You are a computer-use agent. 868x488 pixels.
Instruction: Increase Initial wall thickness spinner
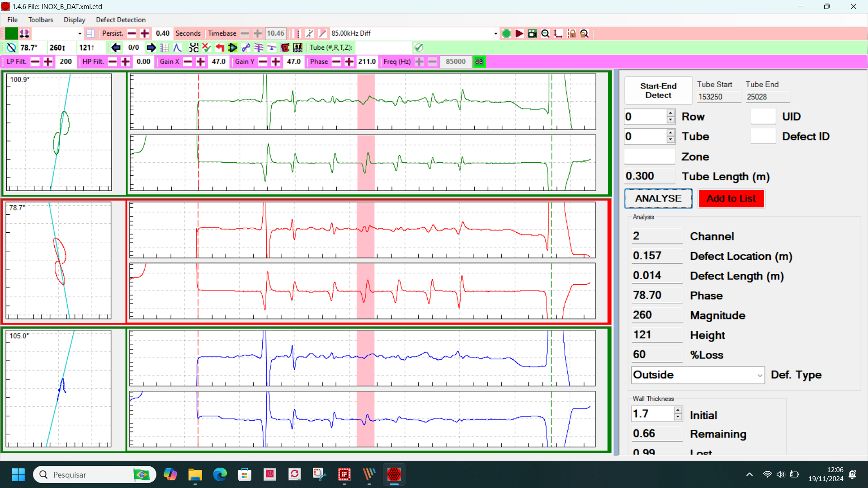coord(678,410)
